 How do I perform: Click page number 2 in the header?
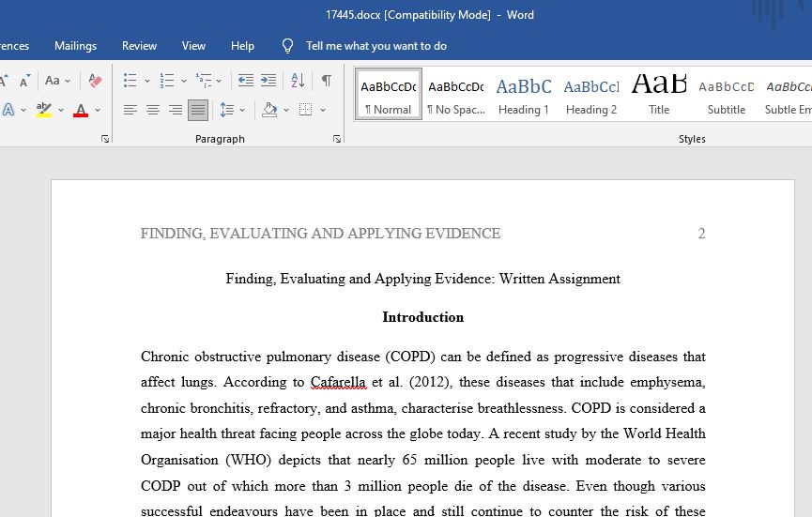coord(701,234)
